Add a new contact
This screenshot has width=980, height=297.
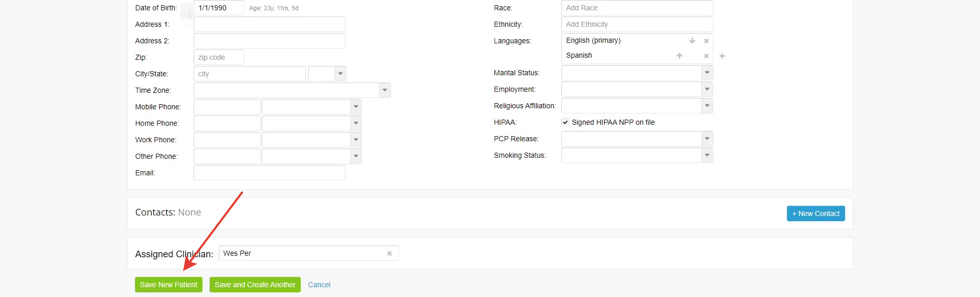click(815, 213)
